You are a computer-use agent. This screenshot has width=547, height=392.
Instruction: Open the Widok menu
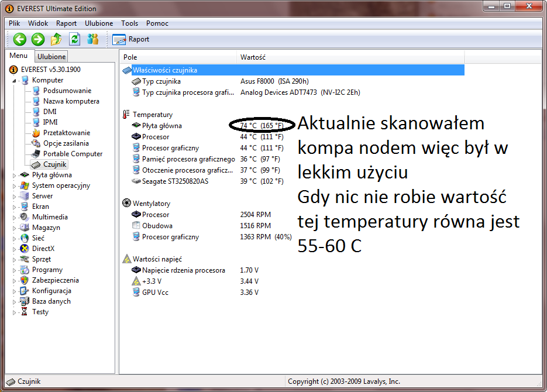click(x=38, y=23)
